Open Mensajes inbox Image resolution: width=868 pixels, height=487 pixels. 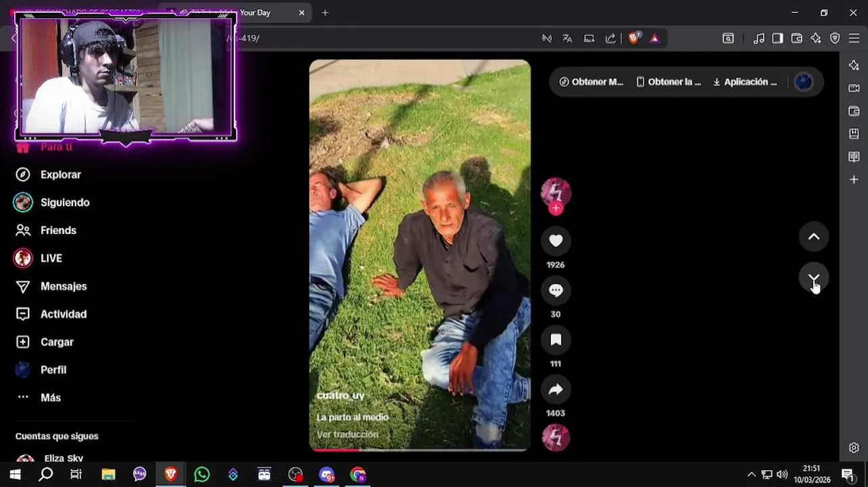click(51, 286)
